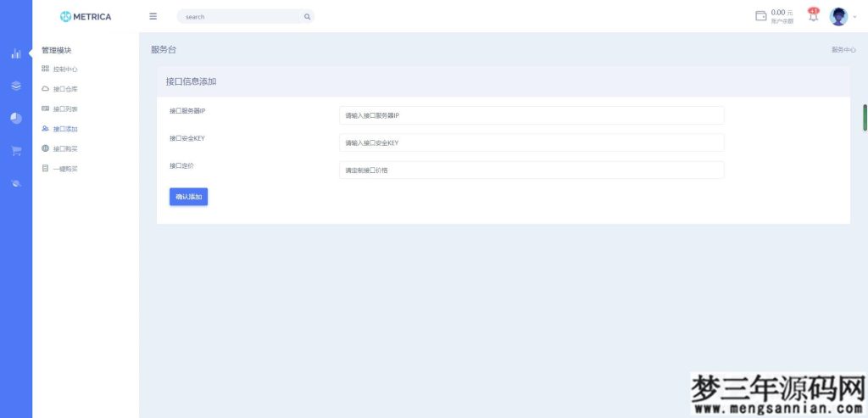Toggle the hamburger menu icon
Viewport: 868px width, 418px height.
[153, 16]
